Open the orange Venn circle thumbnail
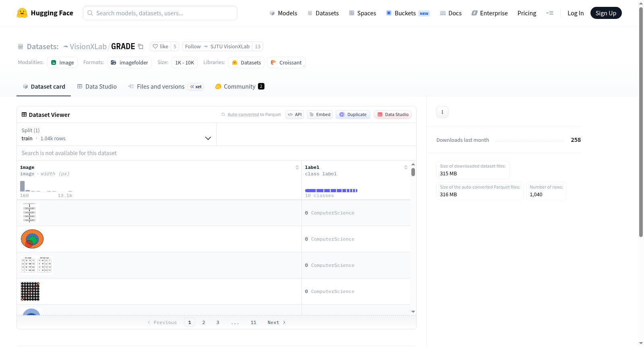The width and height of the screenshot is (644, 347). (x=32, y=239)
